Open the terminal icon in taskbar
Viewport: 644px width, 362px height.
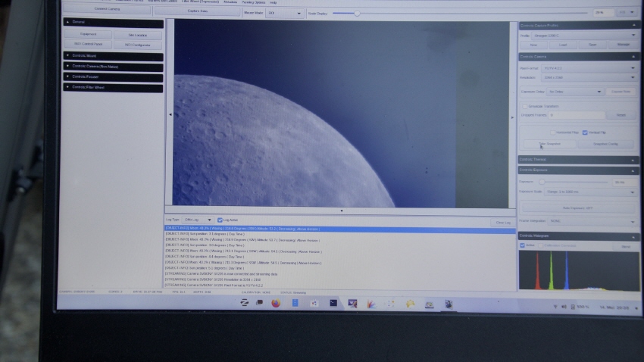333,304
